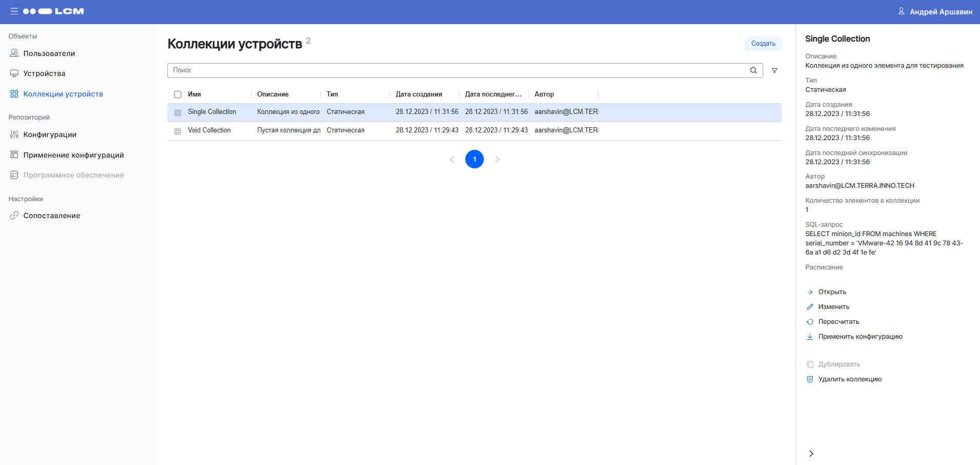Collapse the details panel with the bottom chevron

[811, 453]
